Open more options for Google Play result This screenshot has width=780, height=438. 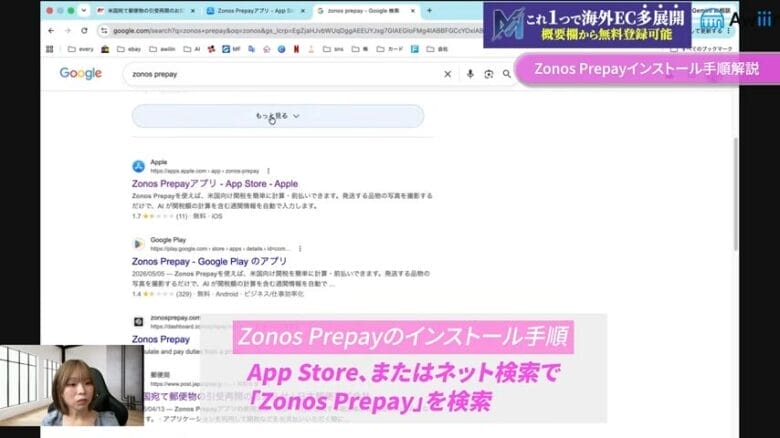click(300, 248)
